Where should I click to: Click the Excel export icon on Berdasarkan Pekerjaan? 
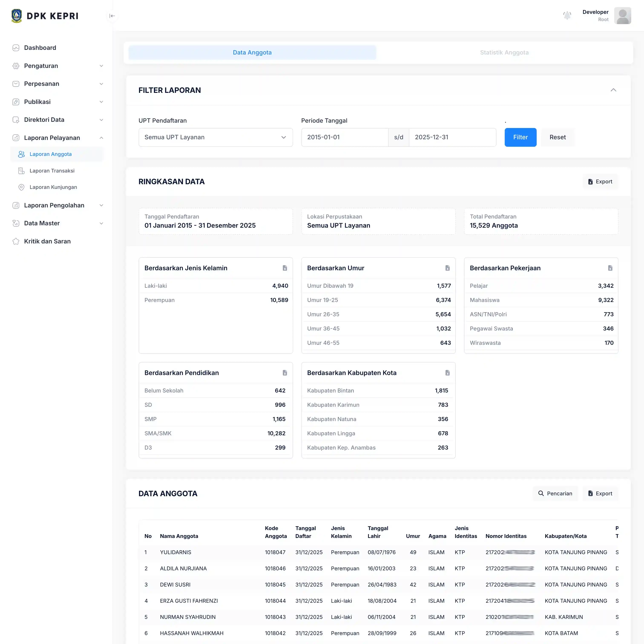[x=610, y=268]
